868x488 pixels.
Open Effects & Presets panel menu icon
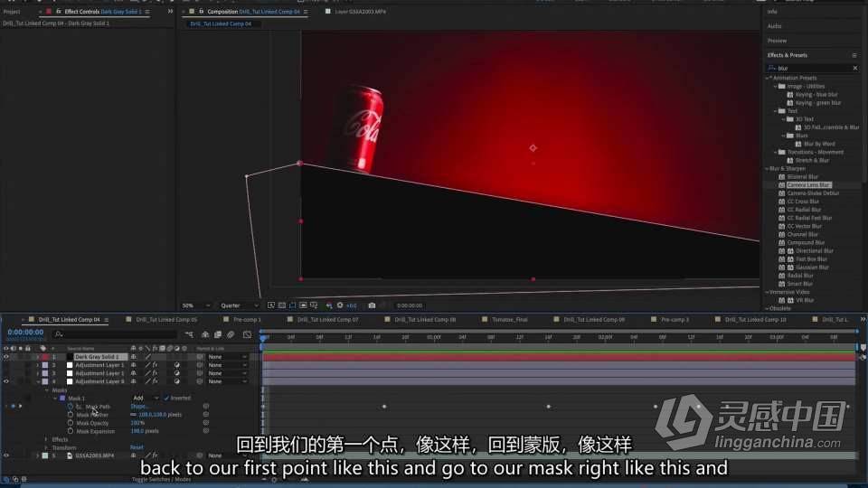click(854, 55)
